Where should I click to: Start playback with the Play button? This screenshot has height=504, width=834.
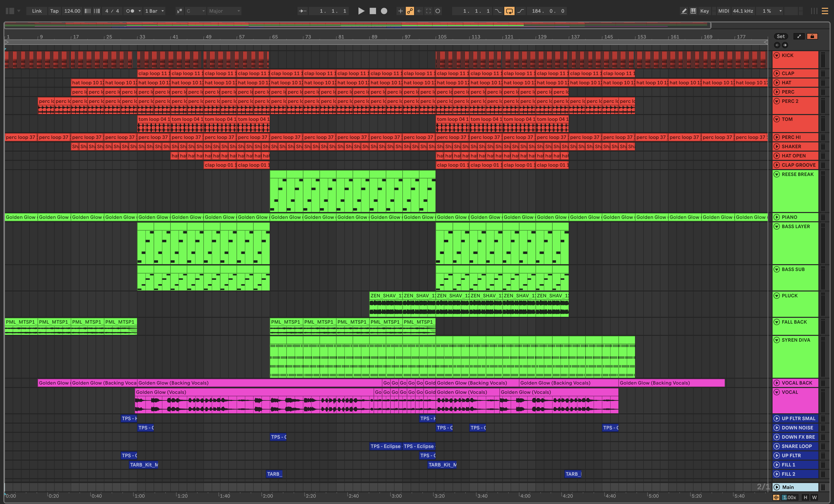coord(361,11)
